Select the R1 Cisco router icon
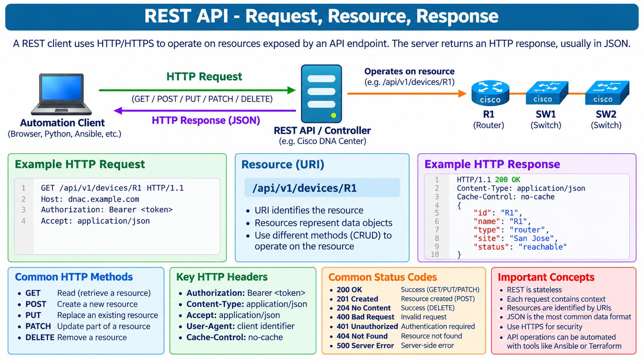 point(490,93)
